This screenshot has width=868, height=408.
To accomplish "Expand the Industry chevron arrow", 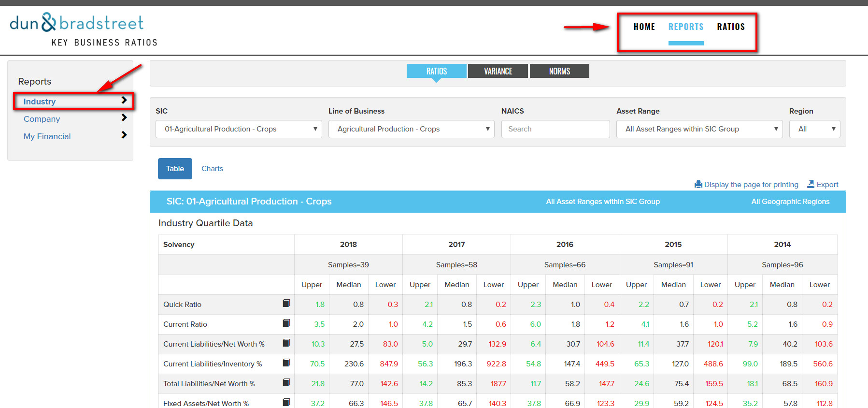I will [x=124, y=100].
